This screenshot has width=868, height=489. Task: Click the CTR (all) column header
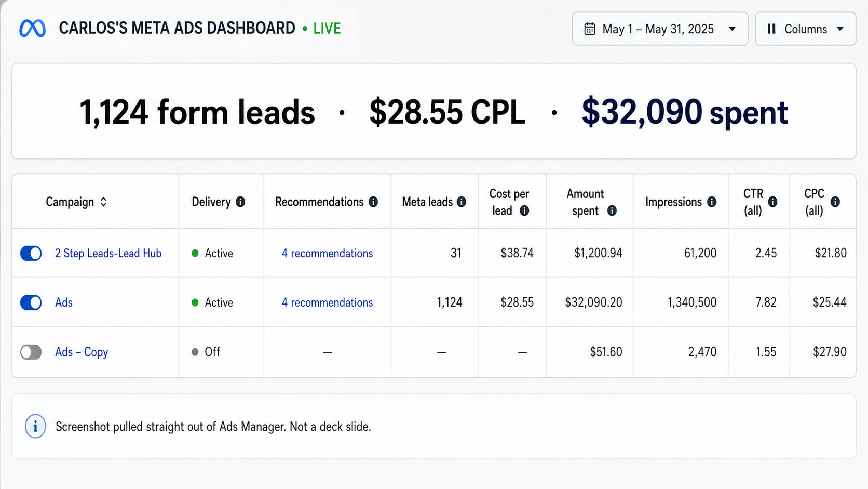pyautogui.click(x=753, y=202)
